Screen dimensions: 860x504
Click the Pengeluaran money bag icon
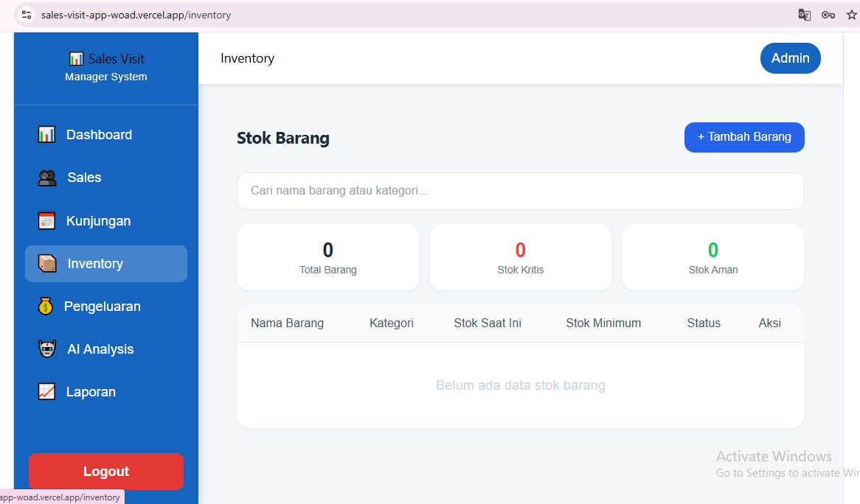[x=46, y=307]
